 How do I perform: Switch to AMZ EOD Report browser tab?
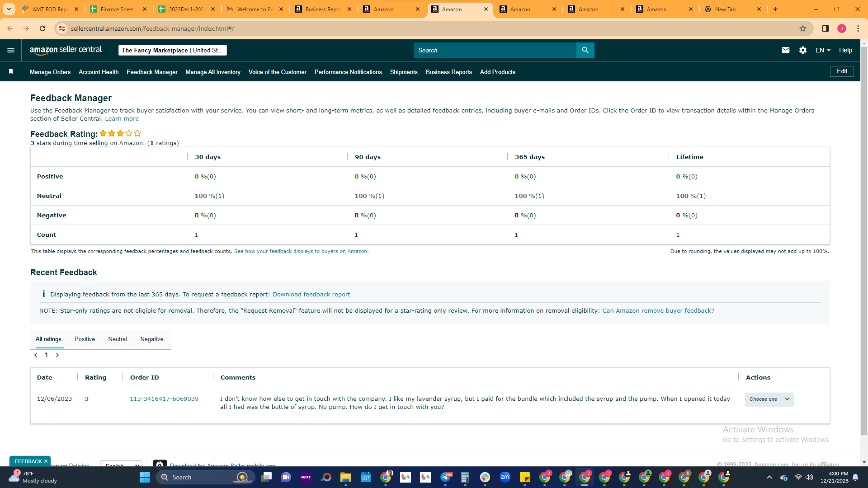[x=50, y=9]
